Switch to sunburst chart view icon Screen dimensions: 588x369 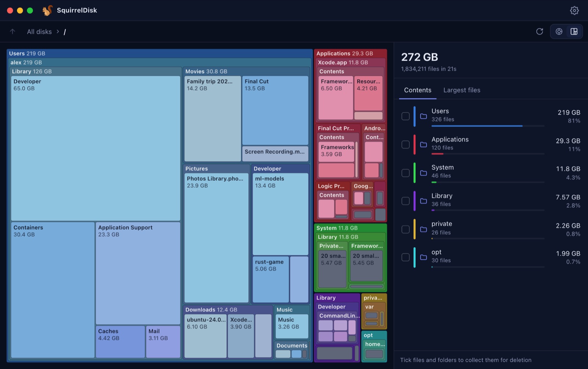coord(559,32)
